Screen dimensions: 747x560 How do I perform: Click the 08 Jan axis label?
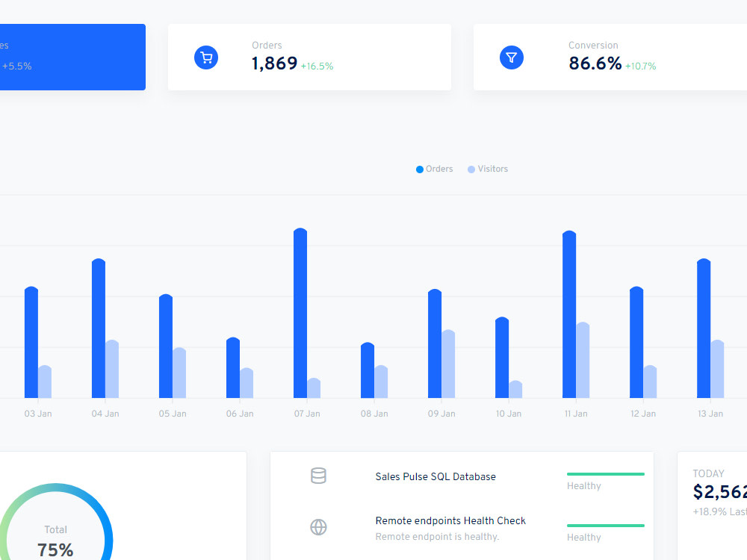coord(374,414)
